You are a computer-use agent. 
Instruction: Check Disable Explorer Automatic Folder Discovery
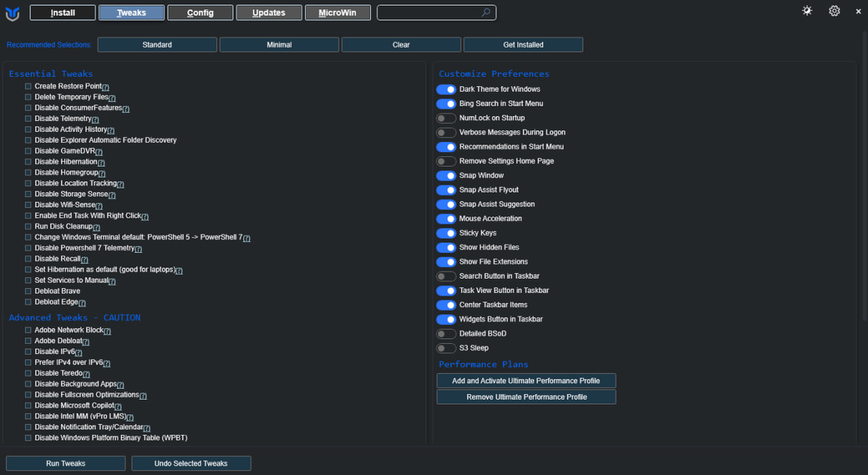pos(28,140)
